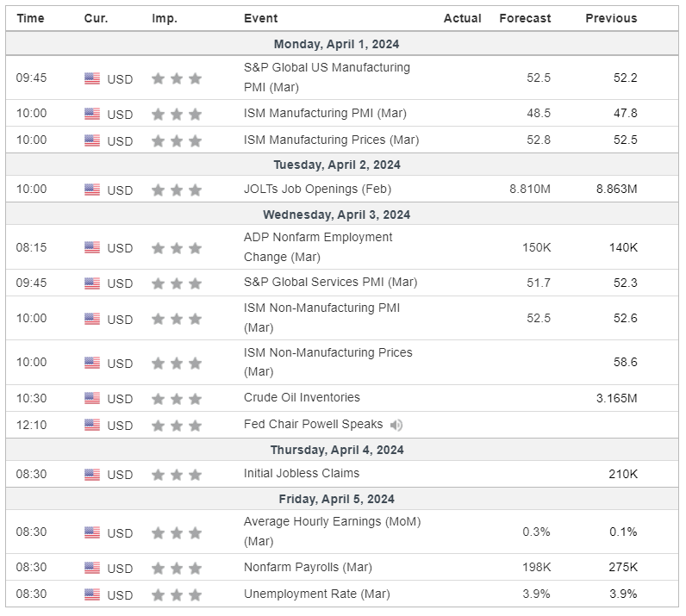Open ISM Manufacturing Prices (Mar) event
Viewport: 686px width, 616px height.
331,140
